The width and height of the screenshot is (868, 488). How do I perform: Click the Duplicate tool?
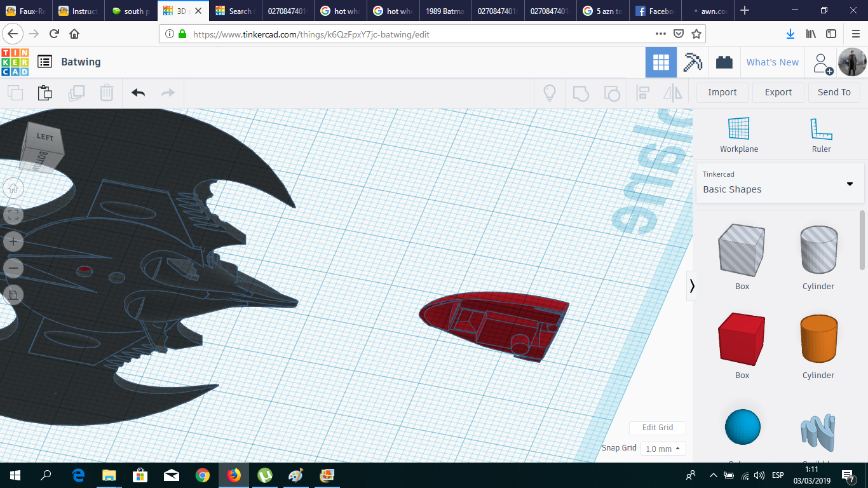point(76,93)
